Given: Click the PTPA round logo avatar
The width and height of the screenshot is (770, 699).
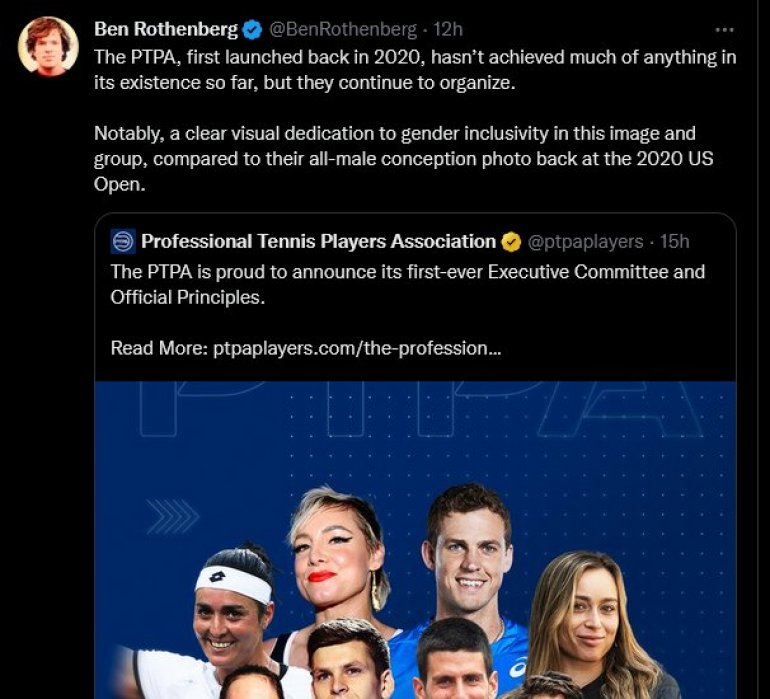Looking at the screenshot, I should point(123,242).
